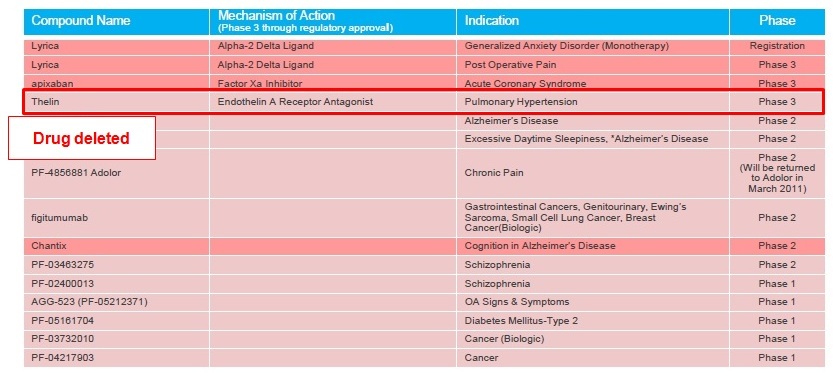Select the figitumumab compound cell

pos(116,218)
